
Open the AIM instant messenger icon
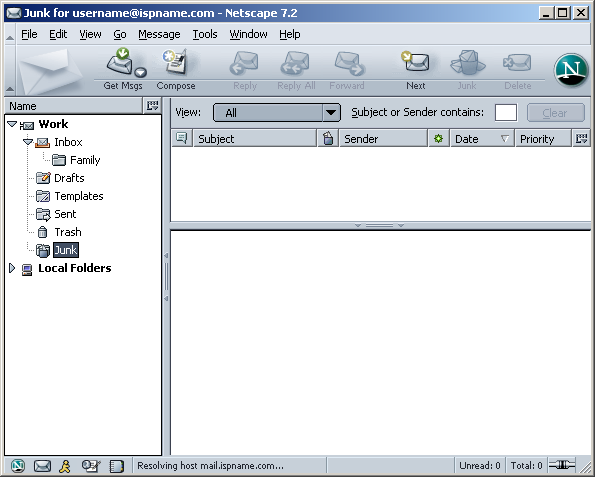pos(66,466)
